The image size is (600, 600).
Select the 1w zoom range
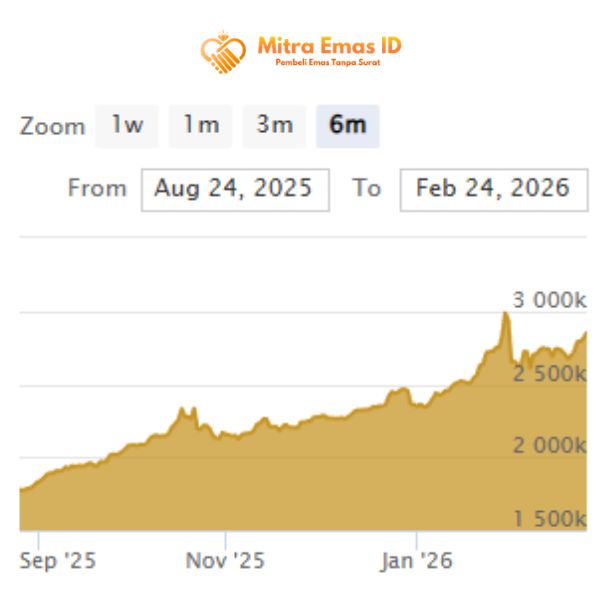pyautogui.click(x=127, y=126)
